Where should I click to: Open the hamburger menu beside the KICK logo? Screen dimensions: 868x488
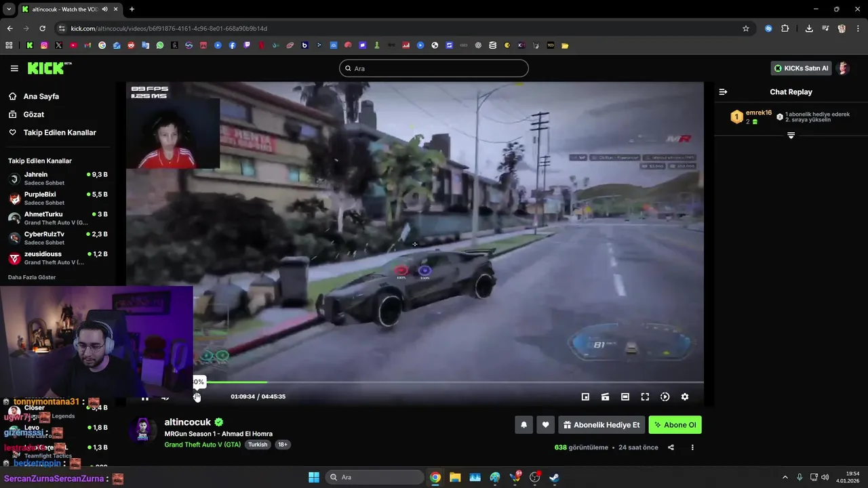14,68
